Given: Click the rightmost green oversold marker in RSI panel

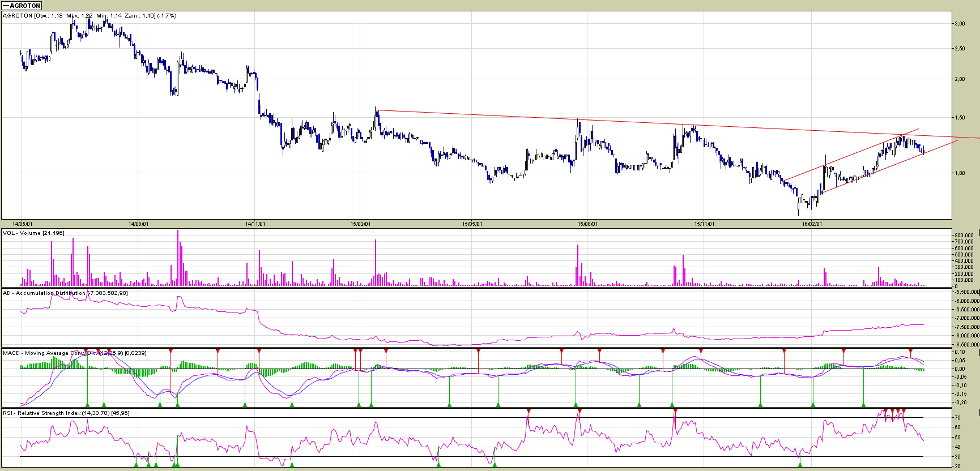Looking at the screenshot, I should [x=800, y=465].
